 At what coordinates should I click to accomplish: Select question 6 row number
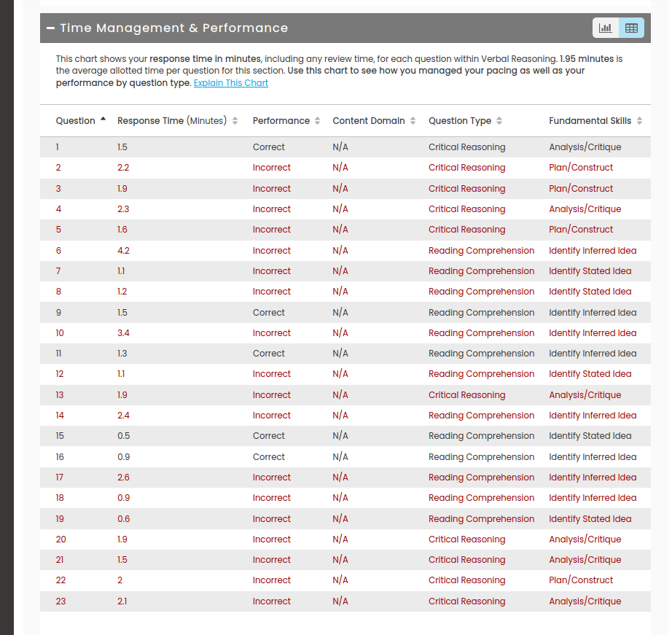click(x=58, y=251)
